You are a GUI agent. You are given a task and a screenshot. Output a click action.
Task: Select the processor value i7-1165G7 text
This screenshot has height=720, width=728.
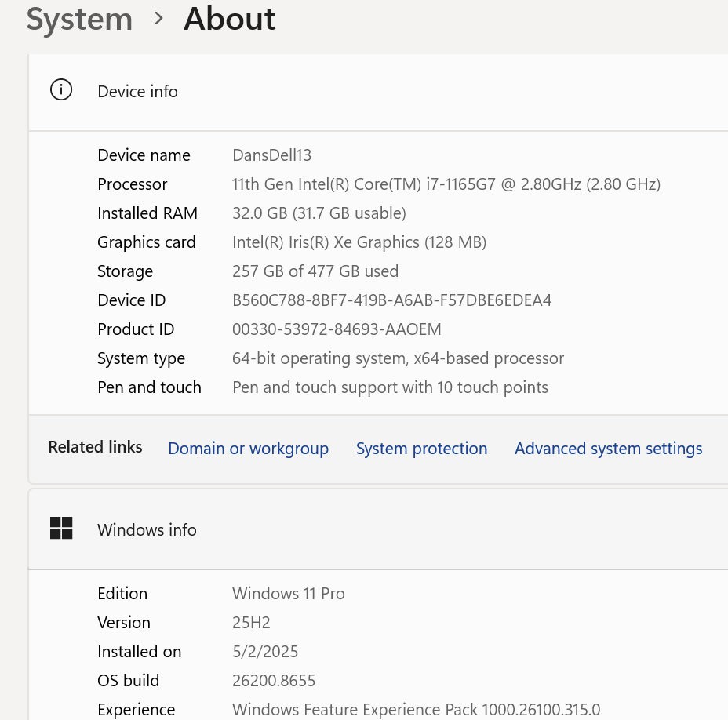click(x=446, y=184)
